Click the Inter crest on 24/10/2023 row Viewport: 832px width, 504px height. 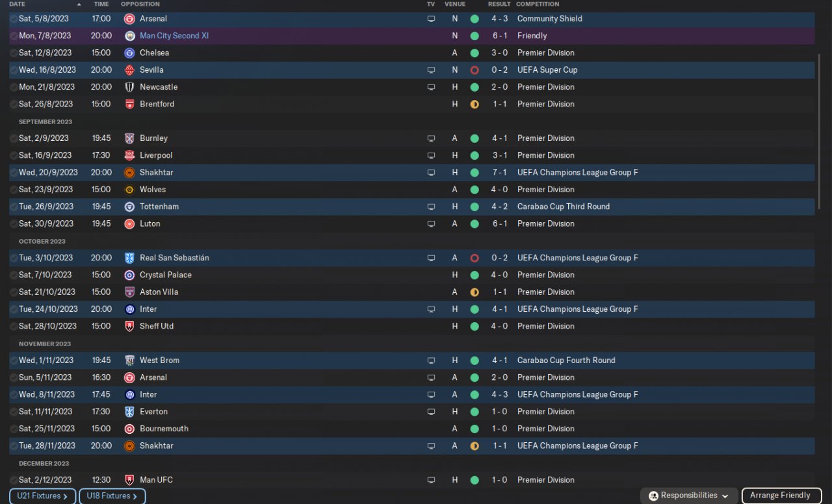pos(129,310)
